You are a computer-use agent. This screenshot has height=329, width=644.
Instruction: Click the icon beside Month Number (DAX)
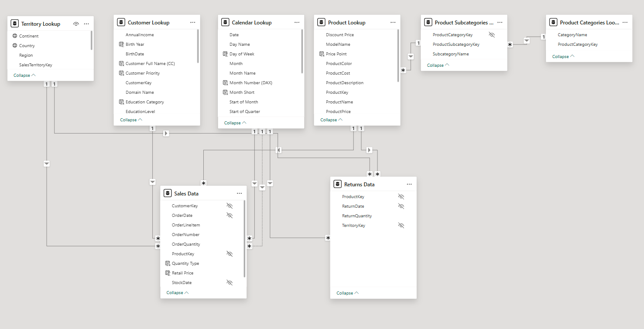226,82
